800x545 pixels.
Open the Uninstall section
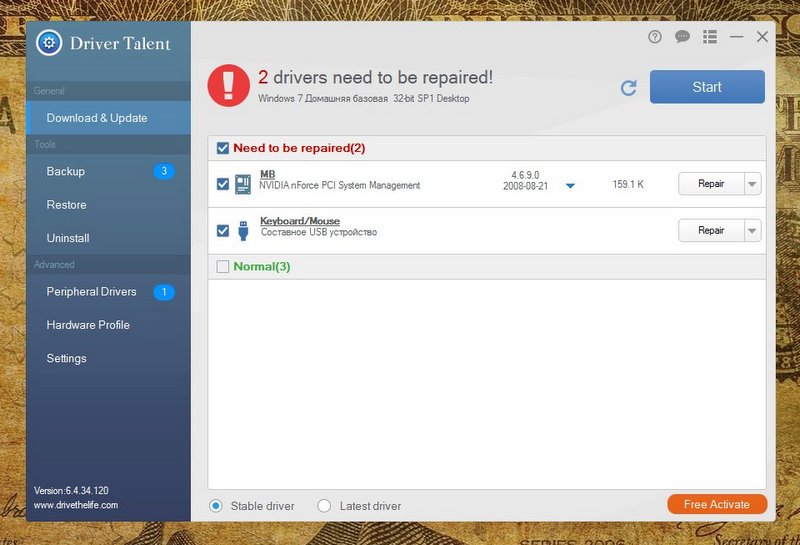[x=109, y=238]
